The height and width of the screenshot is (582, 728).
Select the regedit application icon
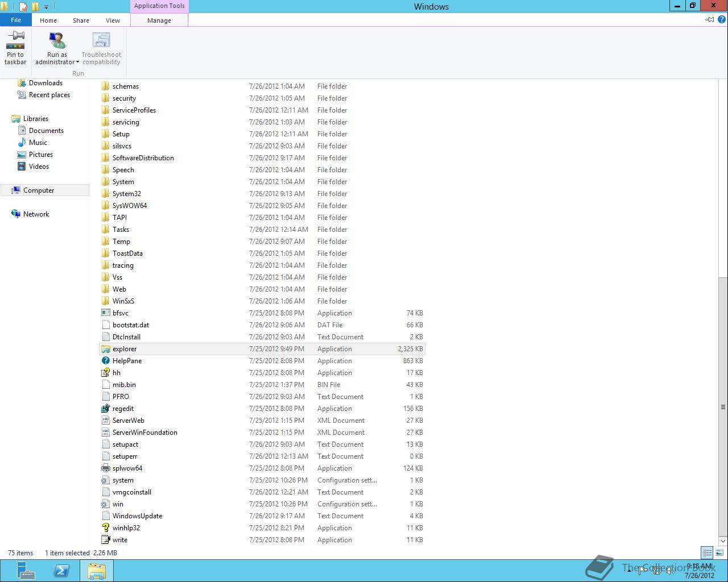105,409
